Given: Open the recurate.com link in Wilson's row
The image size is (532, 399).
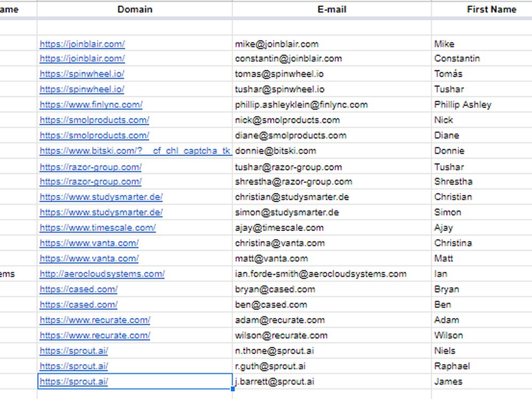Looking at the screenshot, I should (95, 336).
